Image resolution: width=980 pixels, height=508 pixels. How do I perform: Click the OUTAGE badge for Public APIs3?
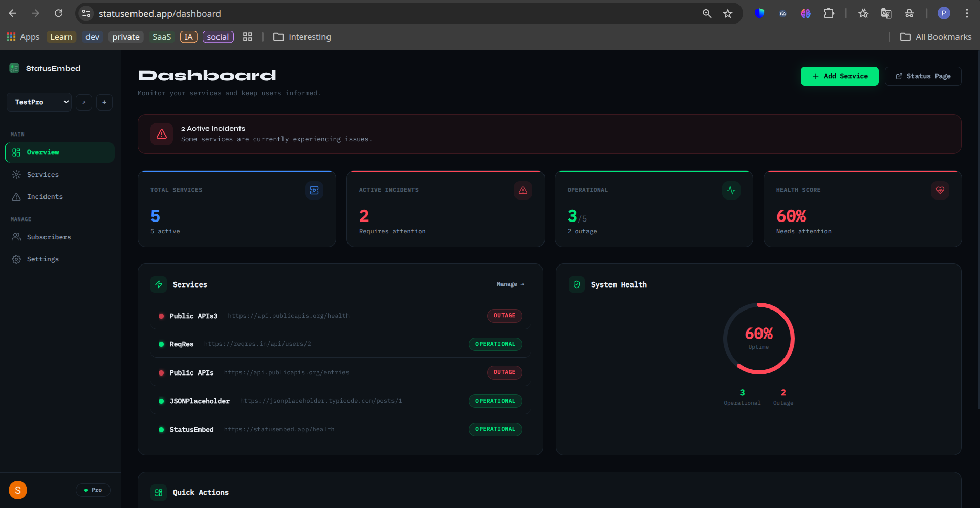(x=505, y=316)
